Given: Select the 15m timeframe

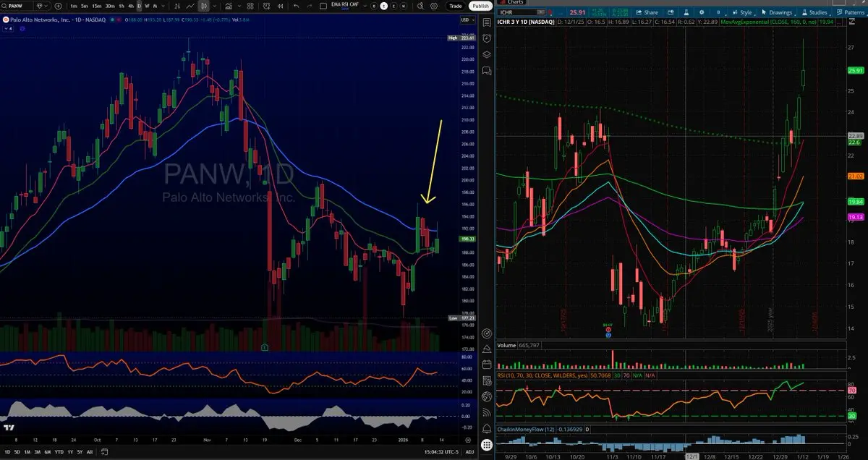Looking at the screenshot, I should point(97,6).
